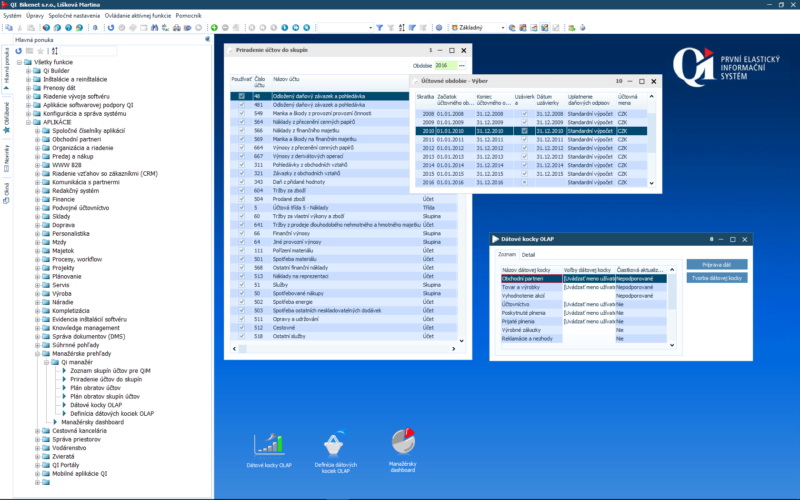Image resolution: width=800 pixels, height=500 pixels.
Task: Click the round globe icon beside the filter icons
Action: [439, 28]
